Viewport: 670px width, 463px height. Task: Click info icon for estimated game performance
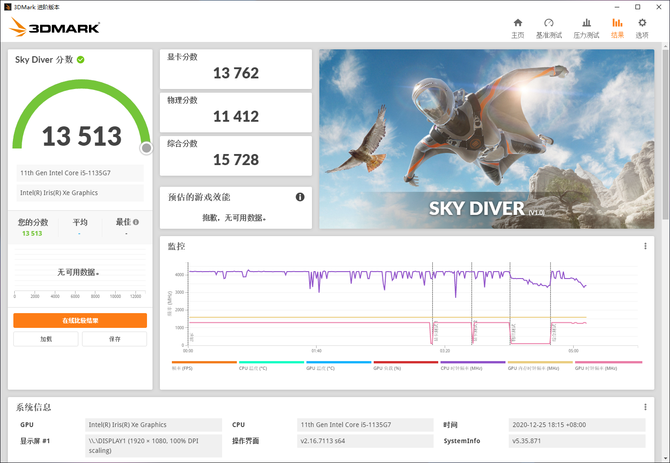[300, 197]
